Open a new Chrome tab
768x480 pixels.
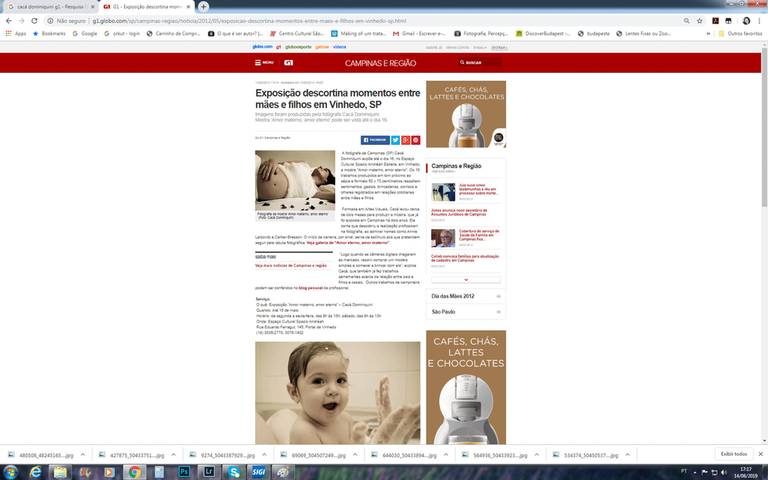click(204, 6)
